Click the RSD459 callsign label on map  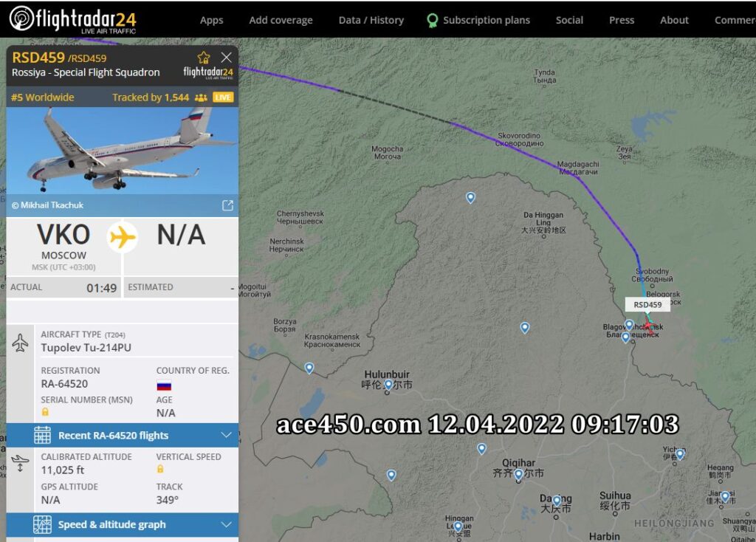click(x=647, y=305)
